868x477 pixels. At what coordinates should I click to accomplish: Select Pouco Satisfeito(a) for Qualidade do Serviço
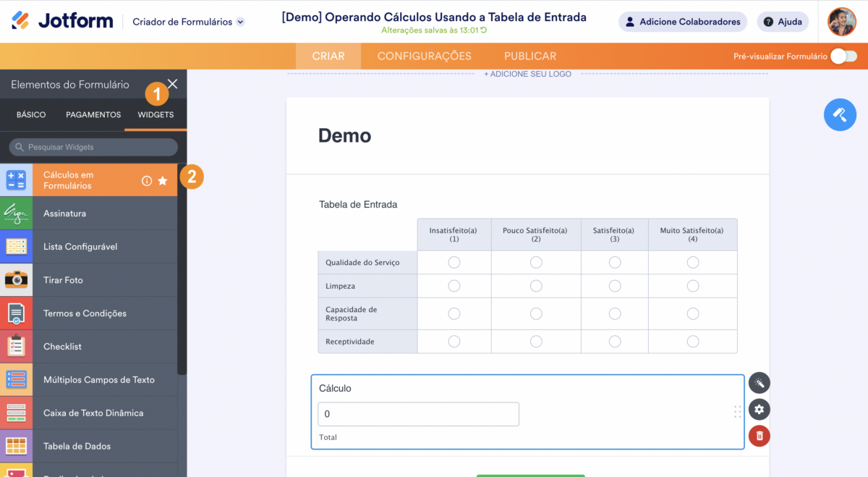(x=536, y=262)
